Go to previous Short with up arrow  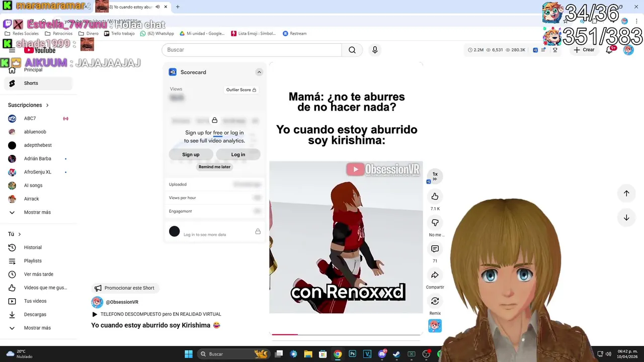tap(626, 193)
